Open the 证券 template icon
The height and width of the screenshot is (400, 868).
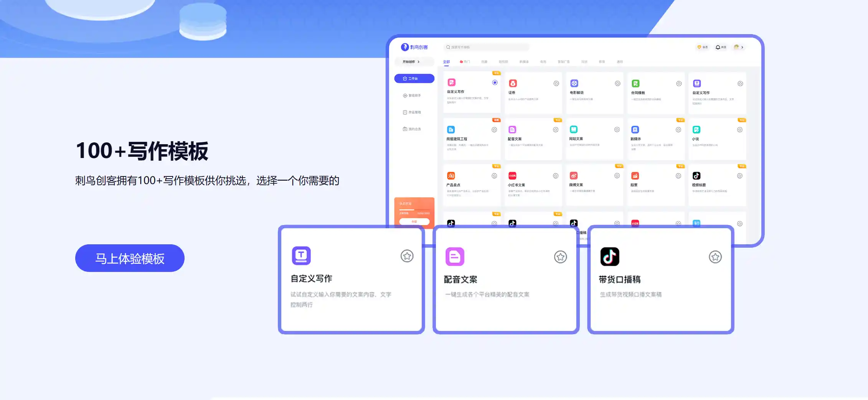[x=513, y=83]
